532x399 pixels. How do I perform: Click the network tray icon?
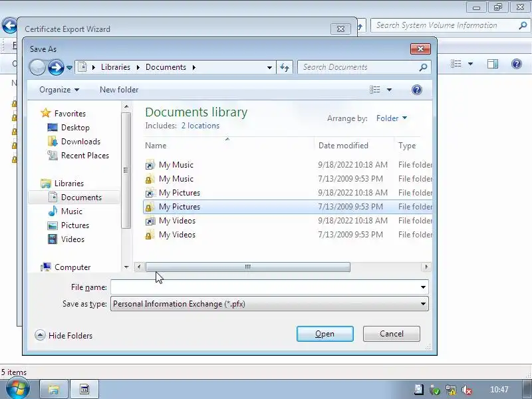point(451,390)
